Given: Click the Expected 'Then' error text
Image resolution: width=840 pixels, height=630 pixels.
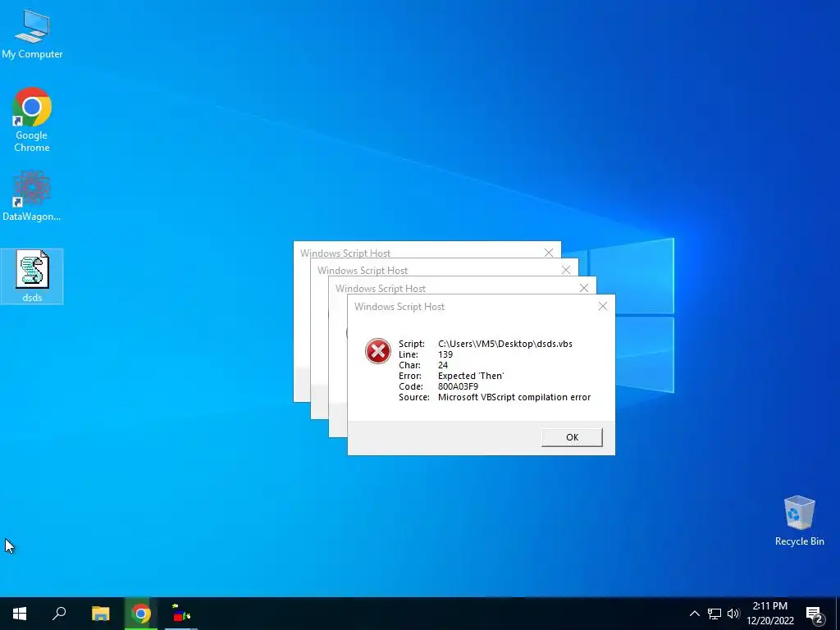Looking at the screenshot, I should (471, 376).
